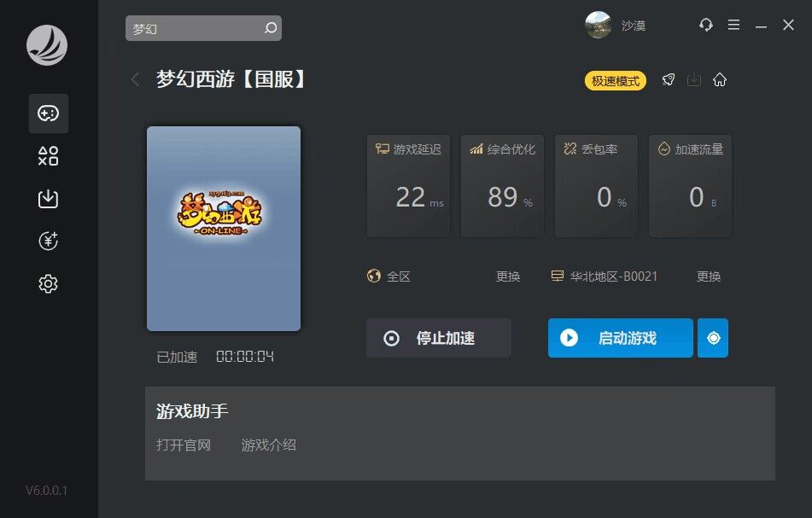
Task: Open the downloads sidebar icon
Action: (x=48, y=199)
